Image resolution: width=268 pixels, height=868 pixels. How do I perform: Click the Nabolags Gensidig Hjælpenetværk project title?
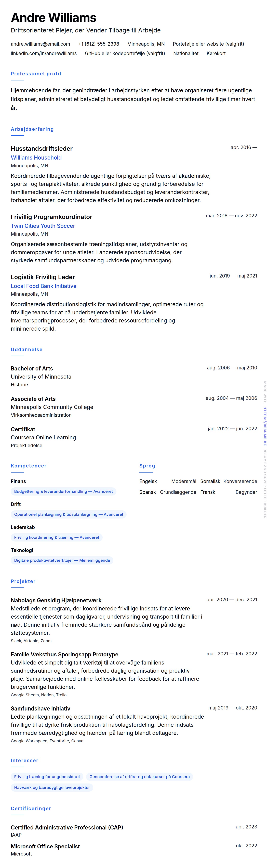[x=56, y=600]
